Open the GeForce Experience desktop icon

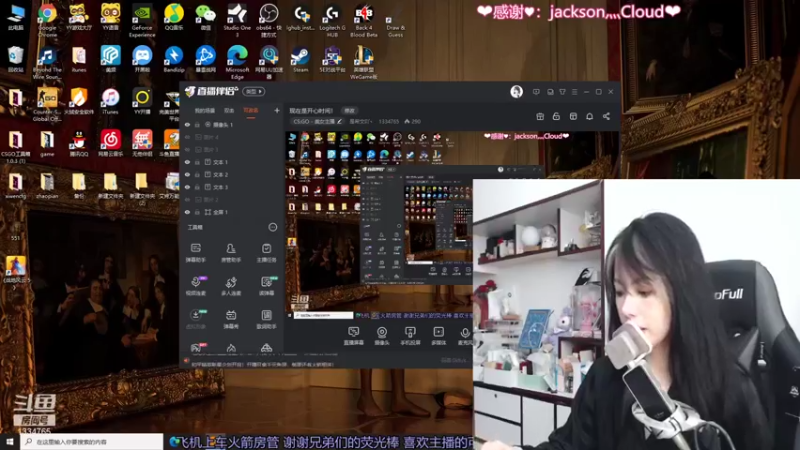click(x=142, y=20)
